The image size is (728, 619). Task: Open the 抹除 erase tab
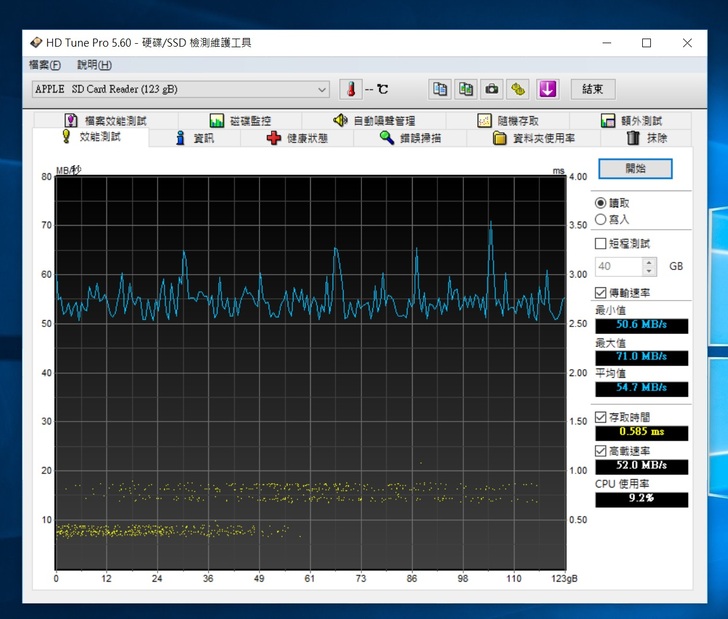(x=647, y=138)
